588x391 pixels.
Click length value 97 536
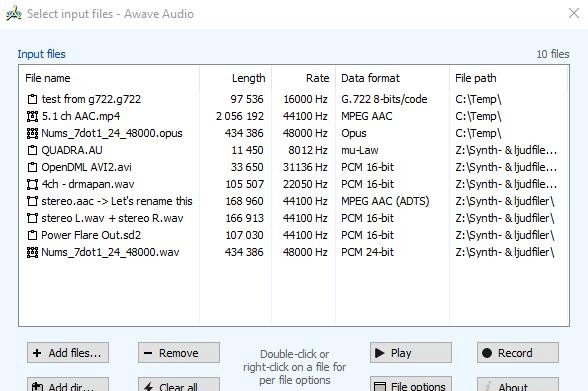[247, 99]
